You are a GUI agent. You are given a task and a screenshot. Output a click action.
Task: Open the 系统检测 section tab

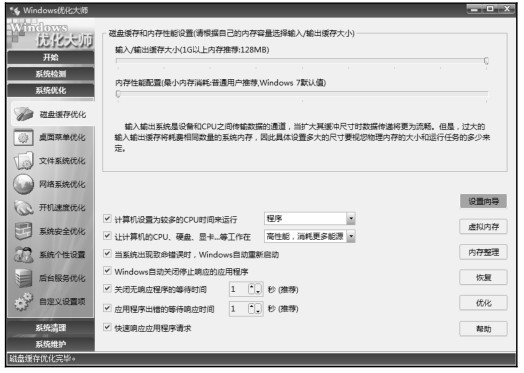[x=51, y=74]
